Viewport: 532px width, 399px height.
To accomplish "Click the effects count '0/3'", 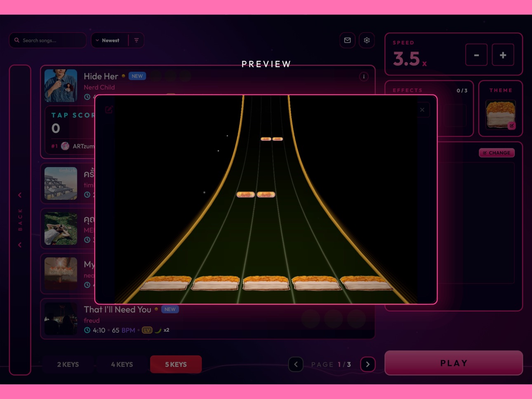I will [462, 91].
